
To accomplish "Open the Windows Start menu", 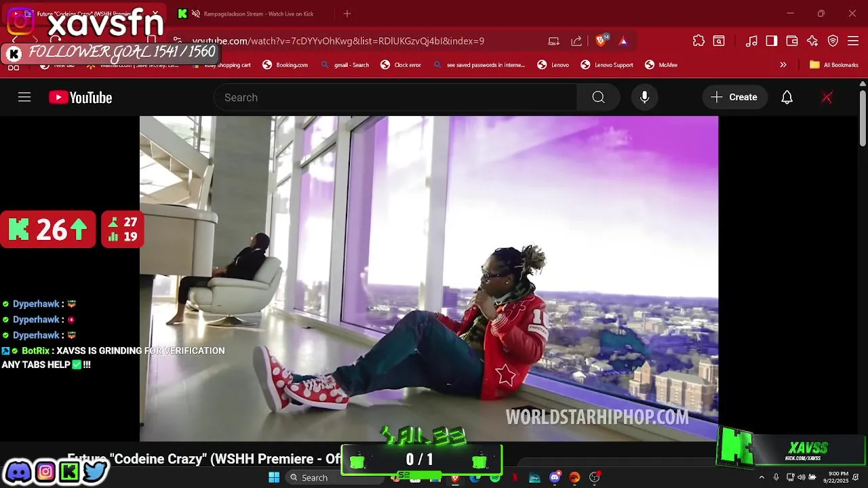I will 274,478.
